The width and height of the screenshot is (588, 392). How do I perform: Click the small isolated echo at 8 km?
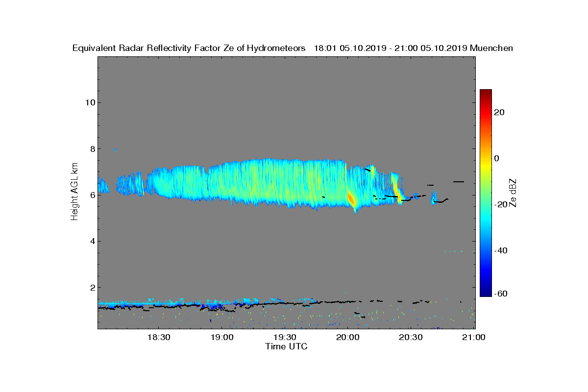pos(115,149)
